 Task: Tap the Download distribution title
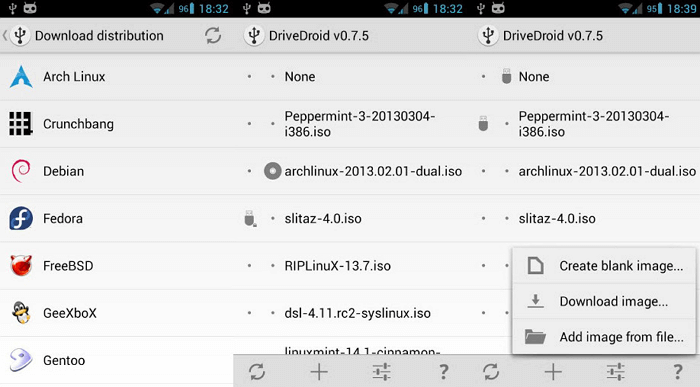[x=99, y=36]
